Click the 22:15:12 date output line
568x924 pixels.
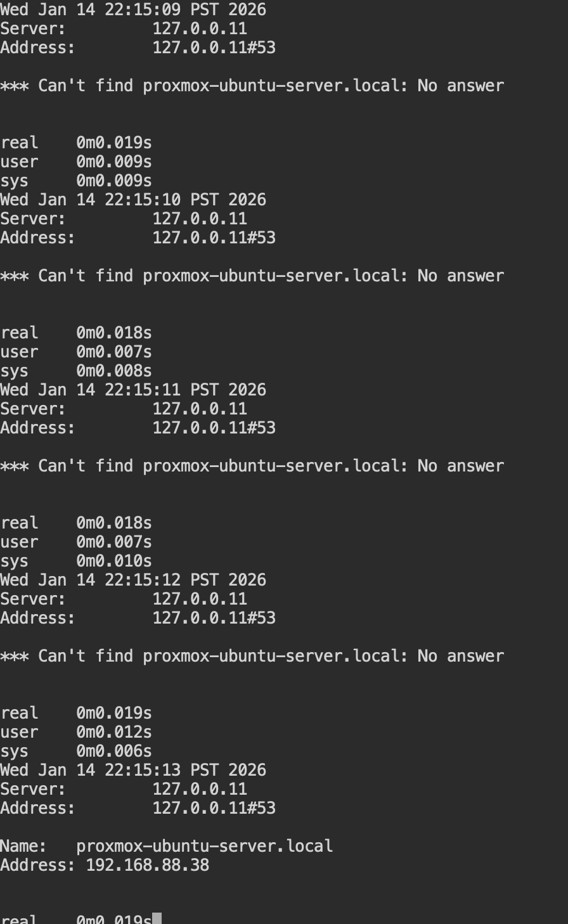[133, 580]
